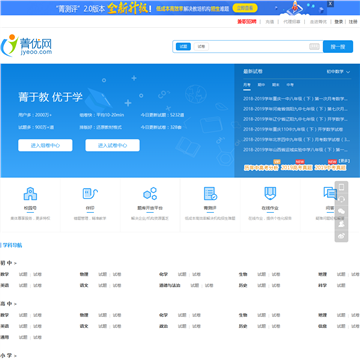Click the 登录 login link

pyautogui.click(x=339, y=22)
